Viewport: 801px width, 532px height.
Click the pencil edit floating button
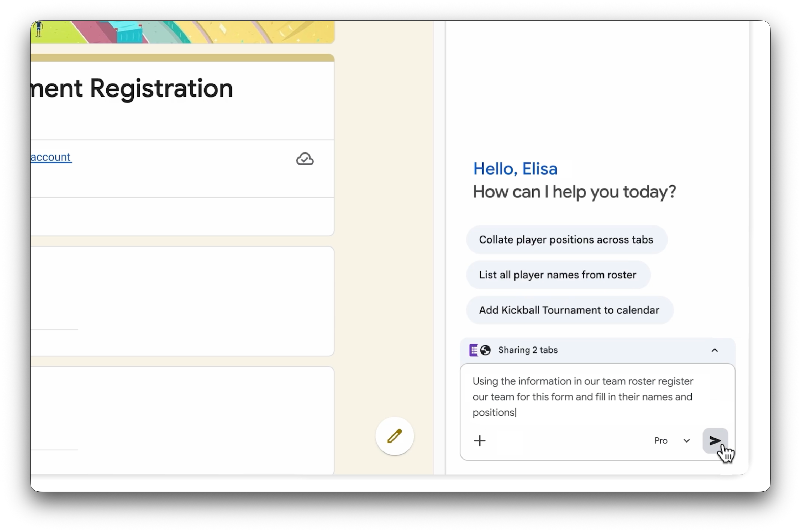pyautogui.click(x=394, y=436)
